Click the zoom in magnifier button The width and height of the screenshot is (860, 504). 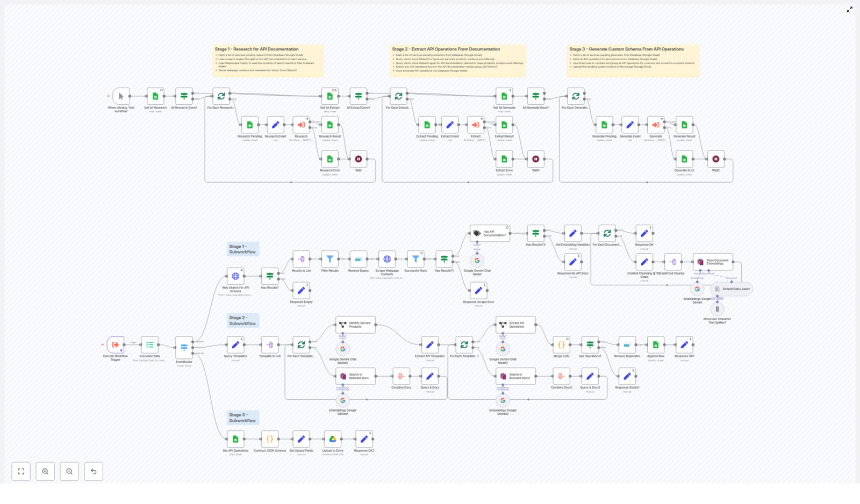point(45,471)
